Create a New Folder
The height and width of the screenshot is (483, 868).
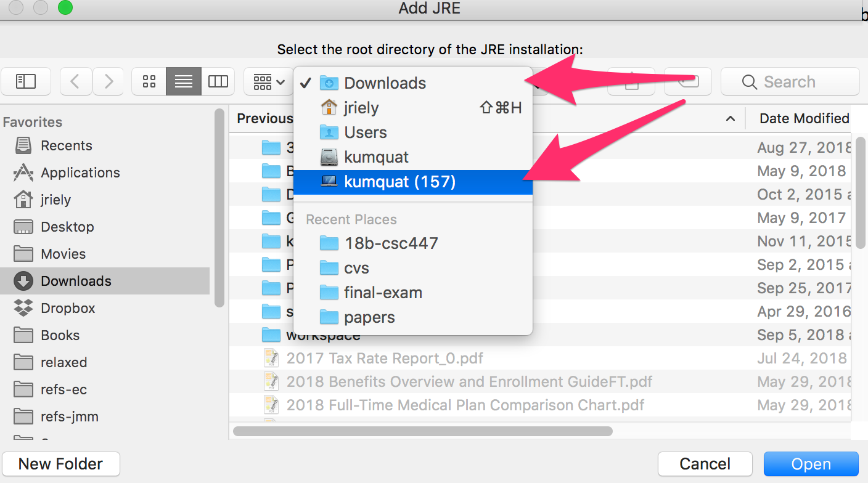pos(61,464)
